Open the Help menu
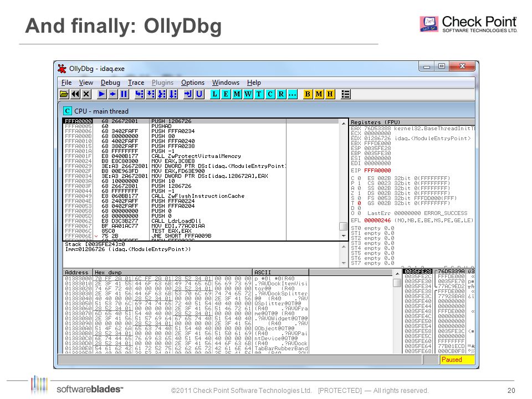This screenshot has height=399, width=532. pos(254,83)
